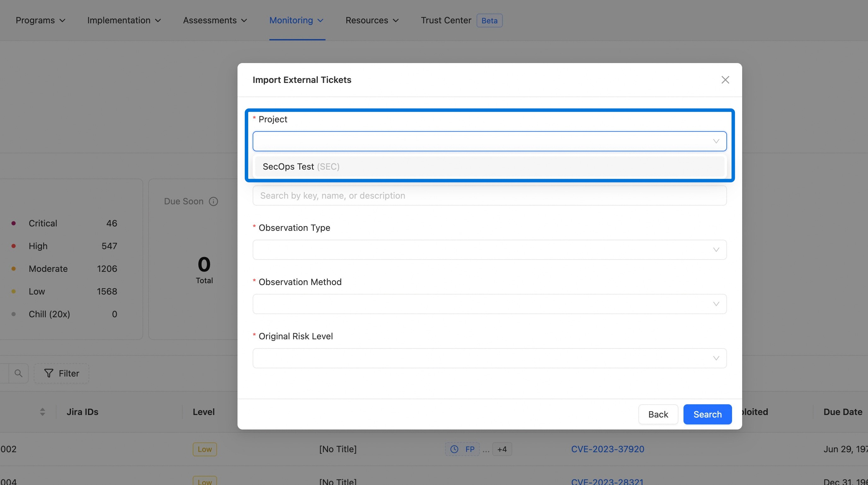The width and height of the screenshot is (868, 485).
Task: Open the Programs menu
Action: click(40, 20)
